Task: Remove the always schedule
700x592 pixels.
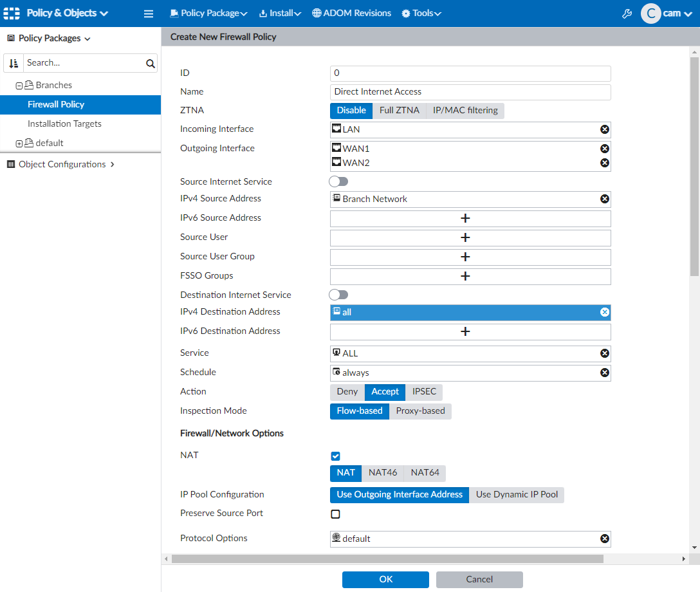Action: point(604,372)
